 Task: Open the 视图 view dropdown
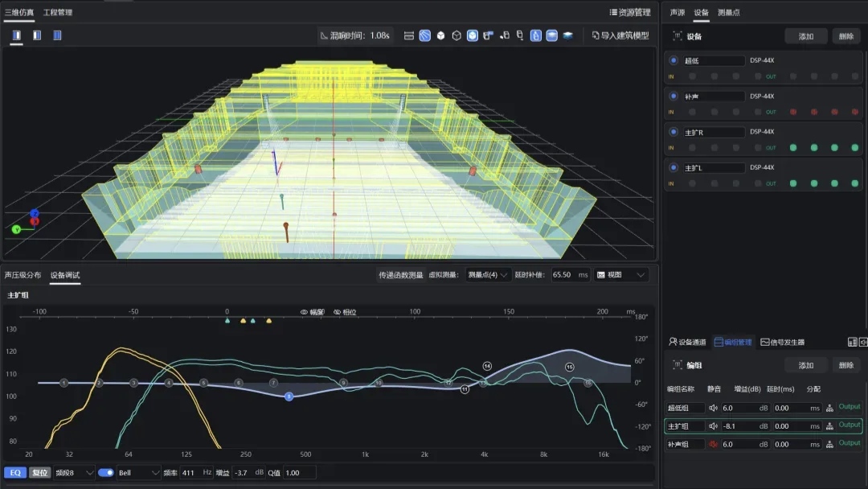[x=621, y=275]
